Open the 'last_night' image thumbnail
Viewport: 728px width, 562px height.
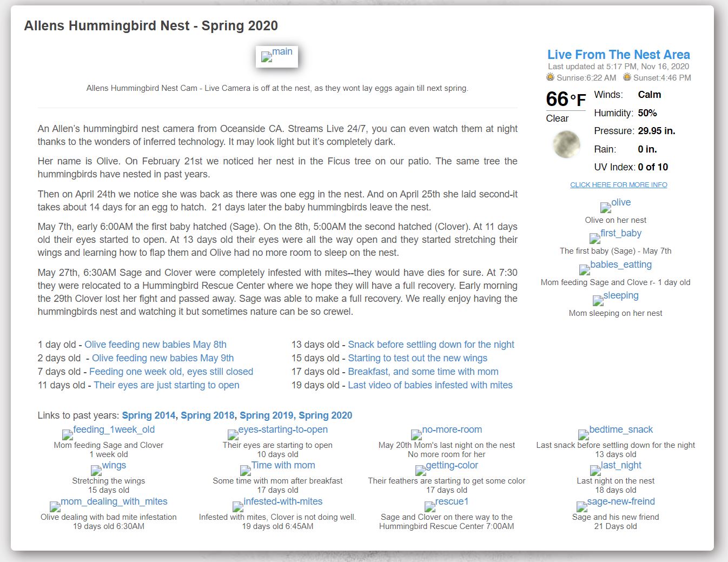616,467
